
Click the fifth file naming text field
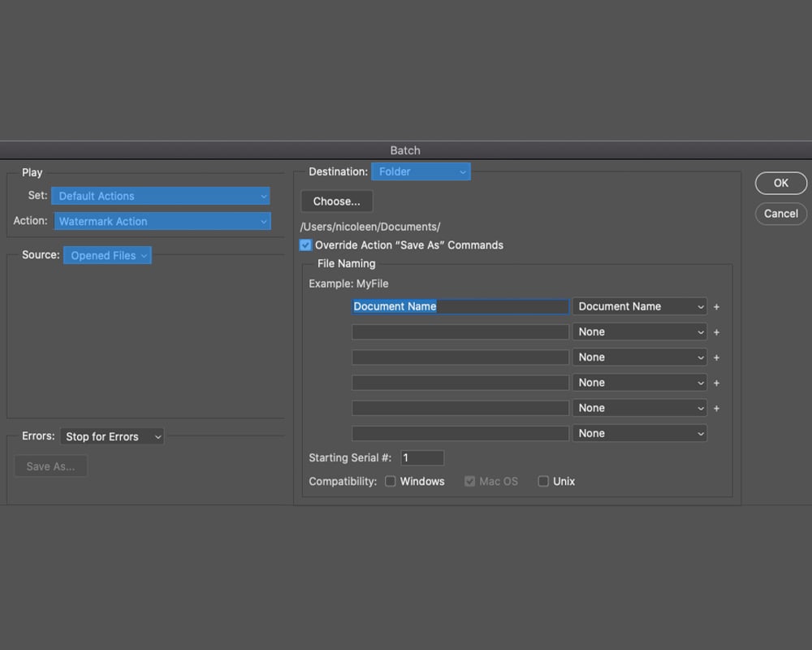(x=460, y=408)
